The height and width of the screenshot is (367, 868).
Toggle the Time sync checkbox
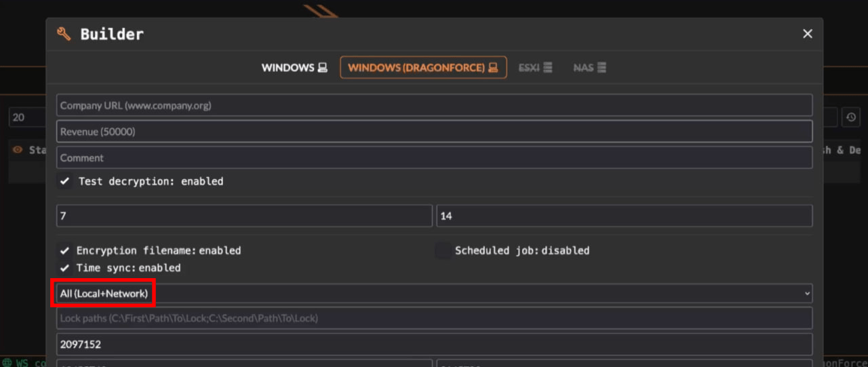point(64,268)
